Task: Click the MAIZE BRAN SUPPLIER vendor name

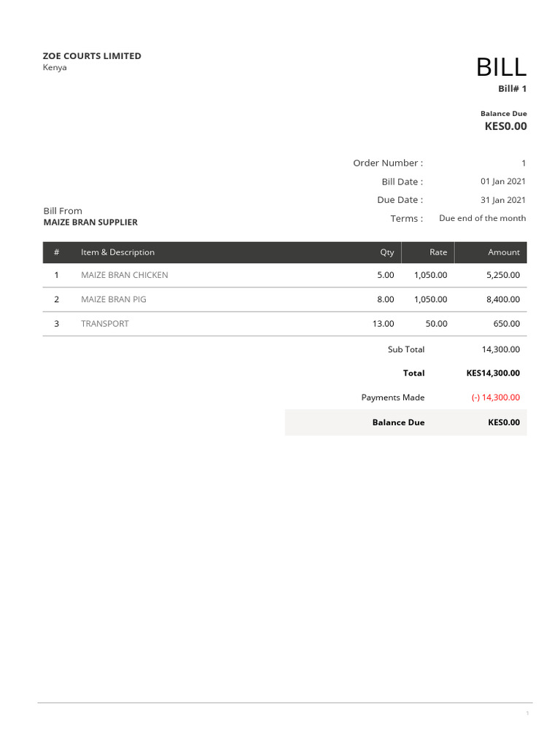Action: coord(90,222)
